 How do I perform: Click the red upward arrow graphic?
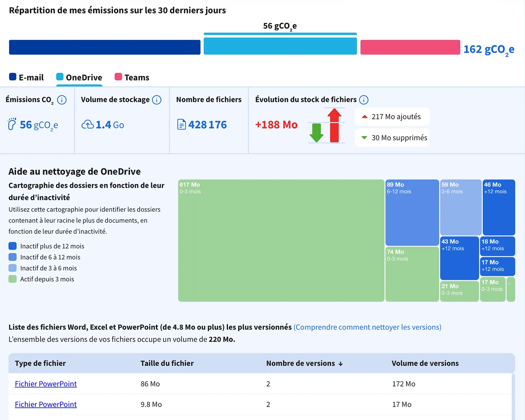pos(335,125)
